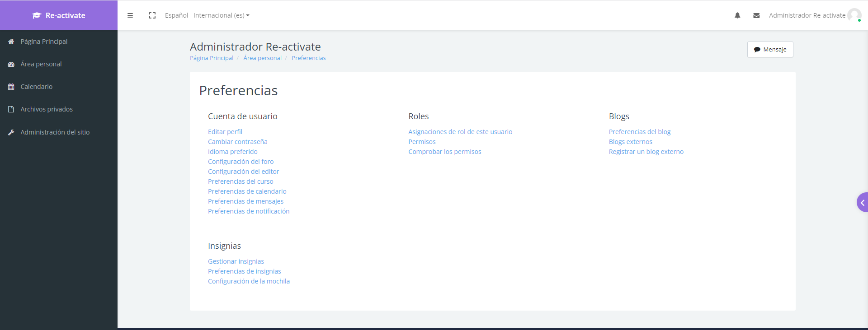This screenshot has height=330, width=868.
Task: Open Preferencias de insignias link
Action: click(245, 271)
